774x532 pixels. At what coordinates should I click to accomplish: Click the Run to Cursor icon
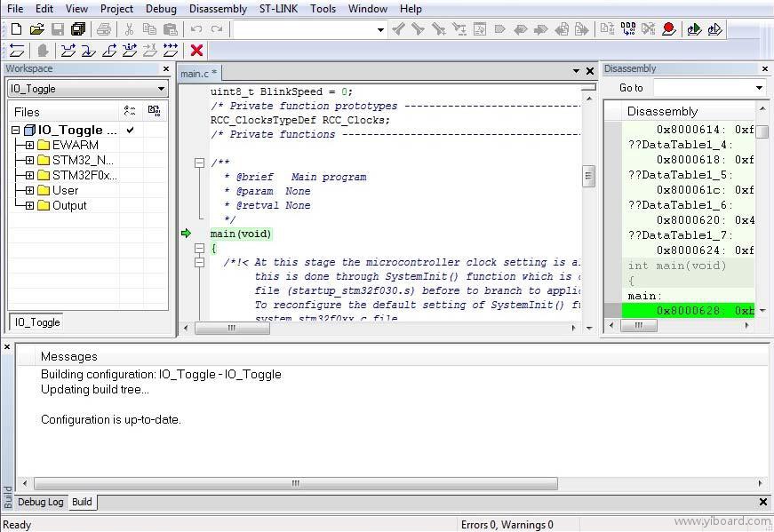click(x=150, y=51)
